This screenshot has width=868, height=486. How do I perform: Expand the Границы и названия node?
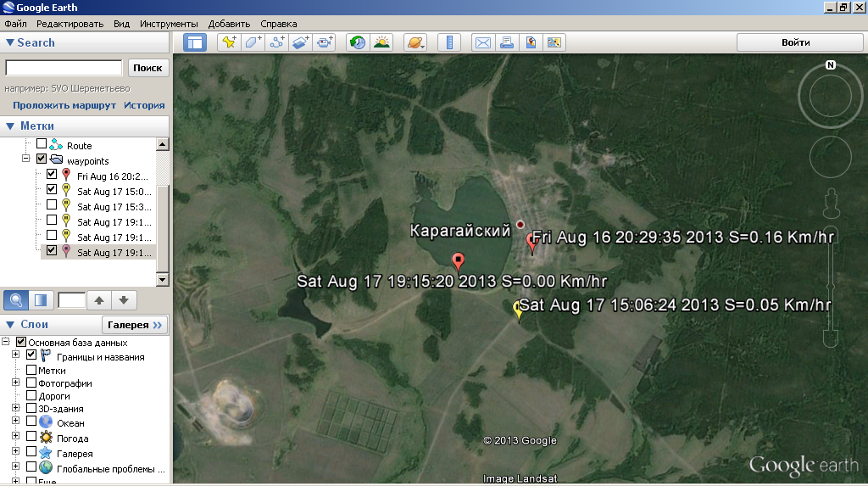click(x=15, y=355)
